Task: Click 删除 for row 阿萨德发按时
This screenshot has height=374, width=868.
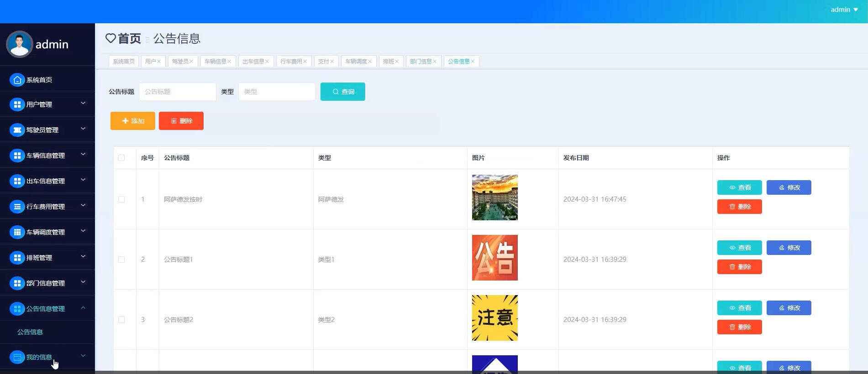Action: (740, 207)
